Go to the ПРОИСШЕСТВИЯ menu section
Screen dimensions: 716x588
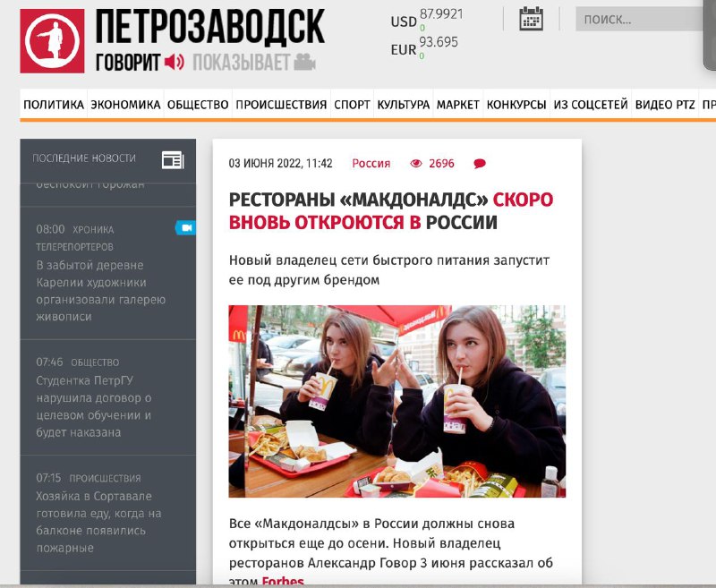(281, 105)
